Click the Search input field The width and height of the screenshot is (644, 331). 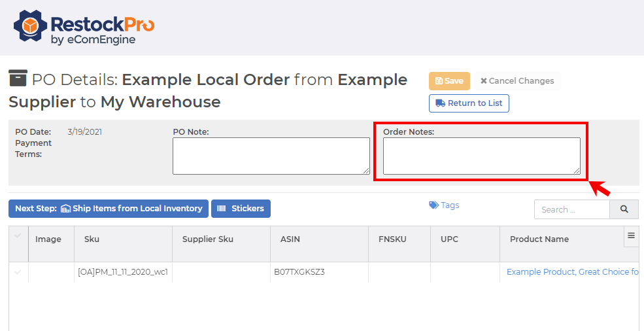click(571, 209)
